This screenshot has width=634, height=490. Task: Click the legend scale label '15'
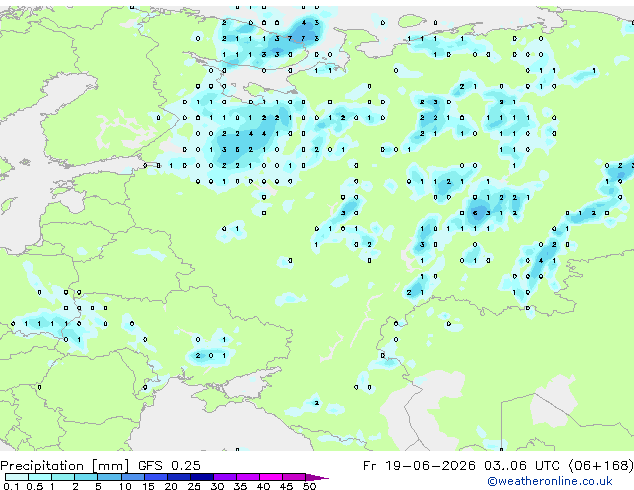[x=148, y=486]
